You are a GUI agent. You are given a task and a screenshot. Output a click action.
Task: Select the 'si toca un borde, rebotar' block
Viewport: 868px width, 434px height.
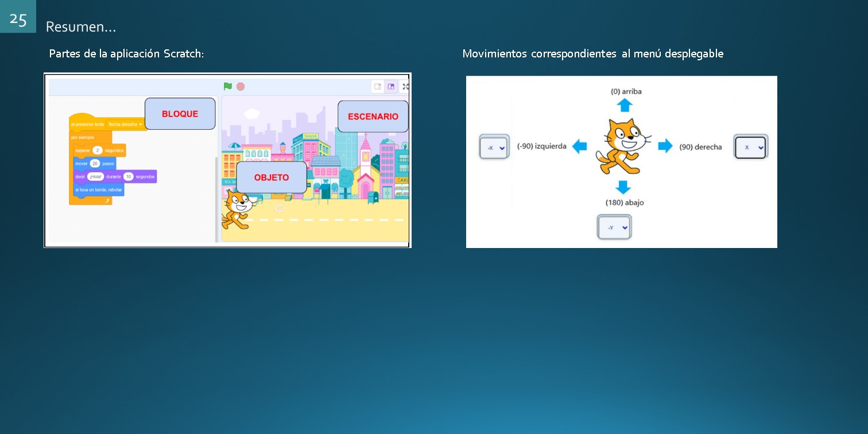click(98, 189)
